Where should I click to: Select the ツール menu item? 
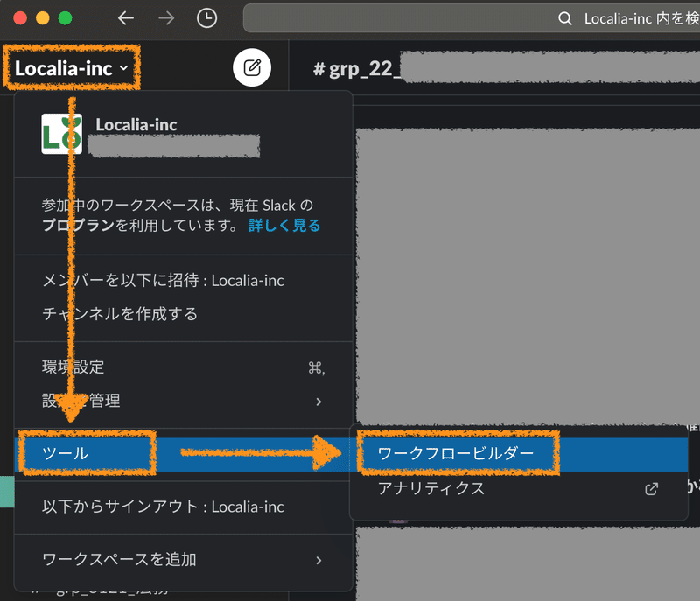(x=86, y=453)
